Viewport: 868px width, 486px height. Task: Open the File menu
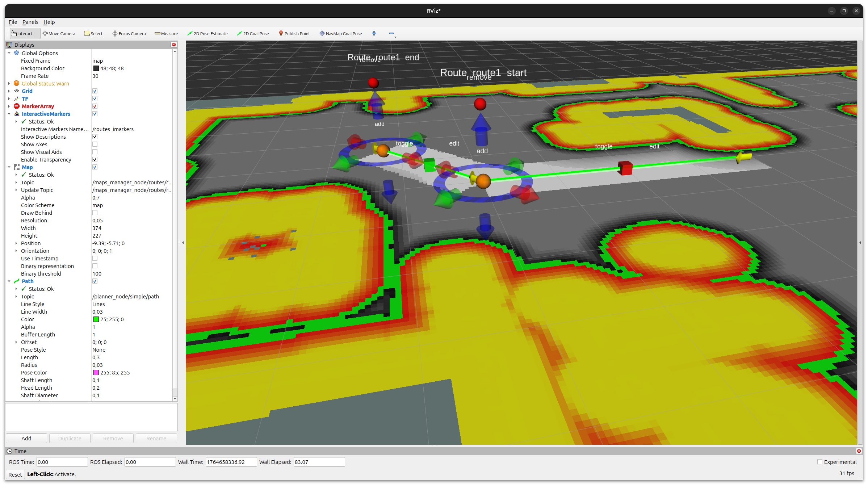pyautogui.click(x=13, y=22)
